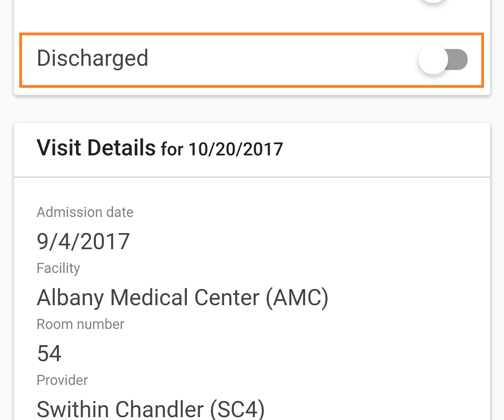504x420 pixels.
Task: Click the visit date 10/20/2017 in the heading
Action: coord(236,149)
